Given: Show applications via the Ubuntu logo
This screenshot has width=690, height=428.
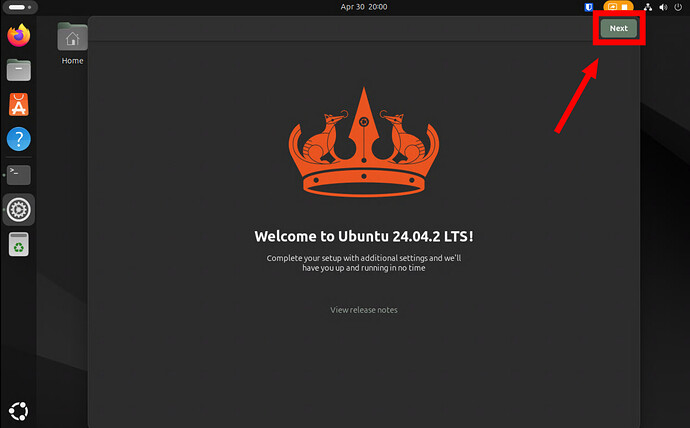Looking at the screenshot, I should [x=18, y=411].
